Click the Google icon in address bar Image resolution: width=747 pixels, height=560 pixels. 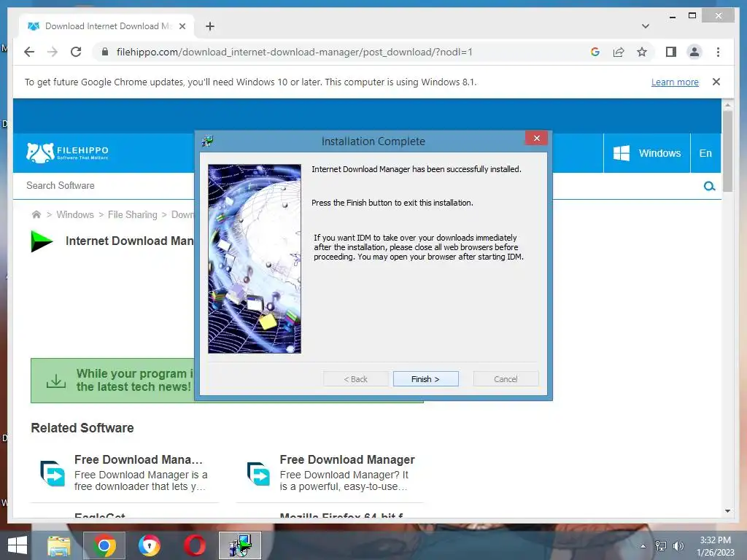(595, 52)
